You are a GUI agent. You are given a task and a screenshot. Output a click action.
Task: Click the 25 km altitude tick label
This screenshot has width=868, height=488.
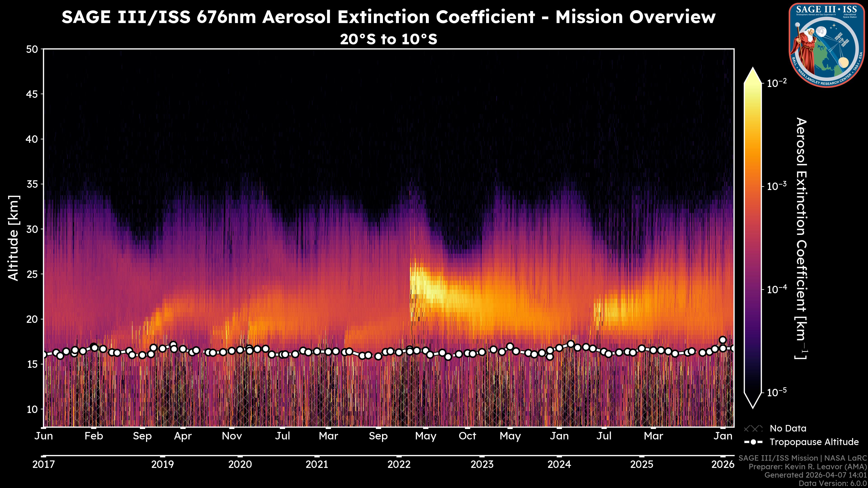tap(32, 274)
